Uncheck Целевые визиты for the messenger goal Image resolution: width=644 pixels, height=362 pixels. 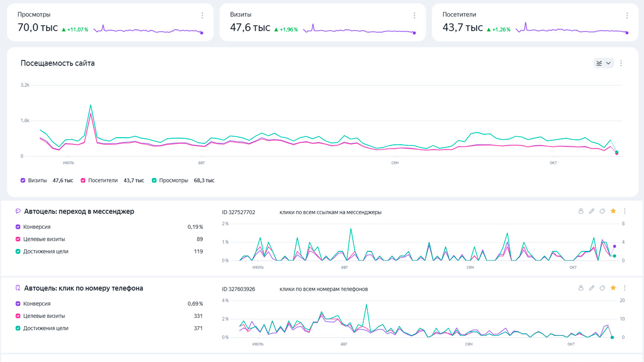(x=18, y=239)
